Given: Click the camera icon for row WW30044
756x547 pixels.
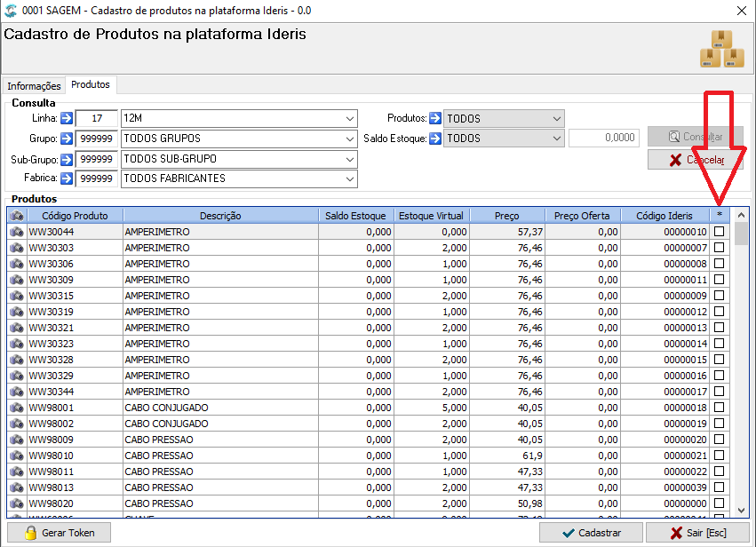Looking at the screenshot, I should coord(17,232).
